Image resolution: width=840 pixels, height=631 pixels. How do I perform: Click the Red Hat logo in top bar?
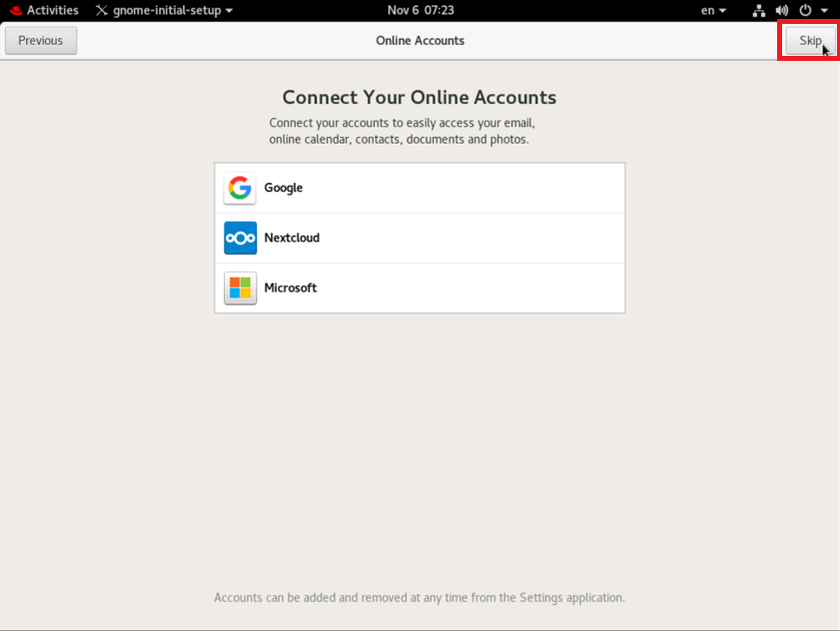click(x=16, y=10)
